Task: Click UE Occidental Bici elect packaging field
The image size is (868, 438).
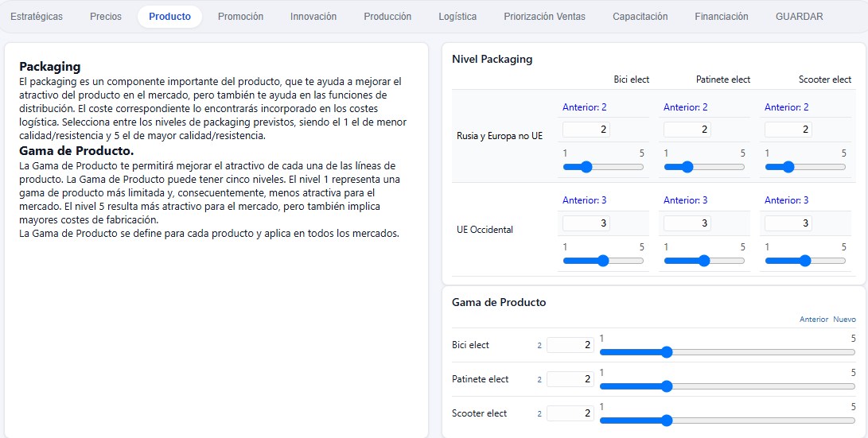Action: click(586, 223)
